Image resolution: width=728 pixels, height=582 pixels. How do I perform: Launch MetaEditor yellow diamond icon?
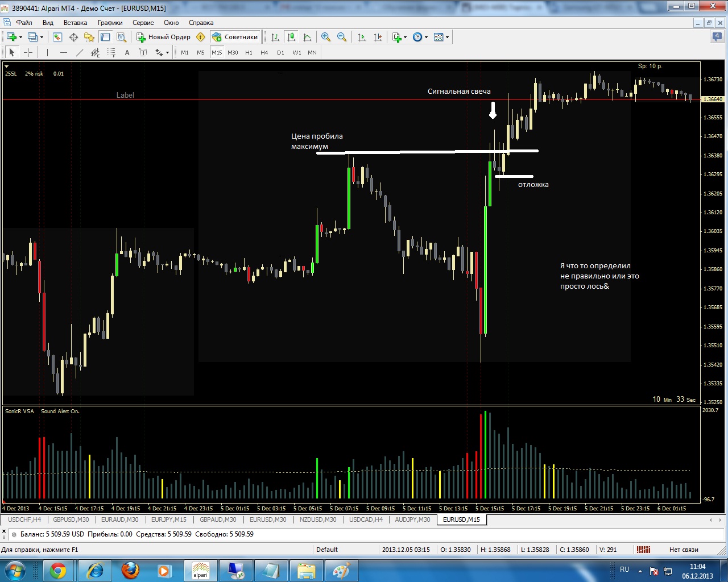tap(201, 37)
